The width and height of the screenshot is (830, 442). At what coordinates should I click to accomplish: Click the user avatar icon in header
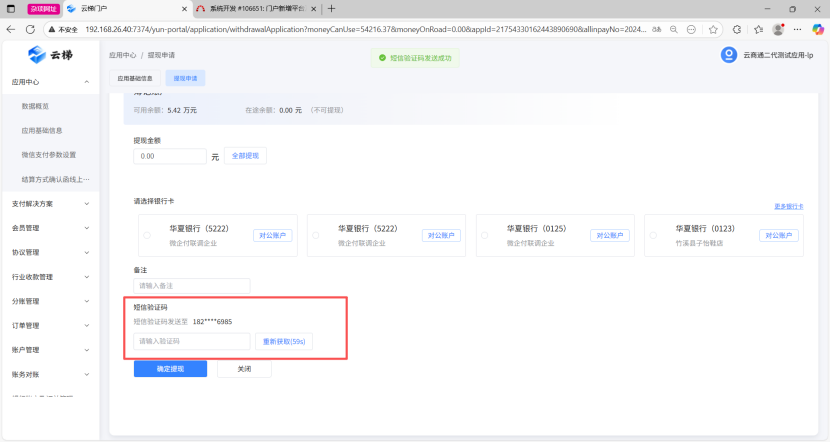click(x=728, y=55)
